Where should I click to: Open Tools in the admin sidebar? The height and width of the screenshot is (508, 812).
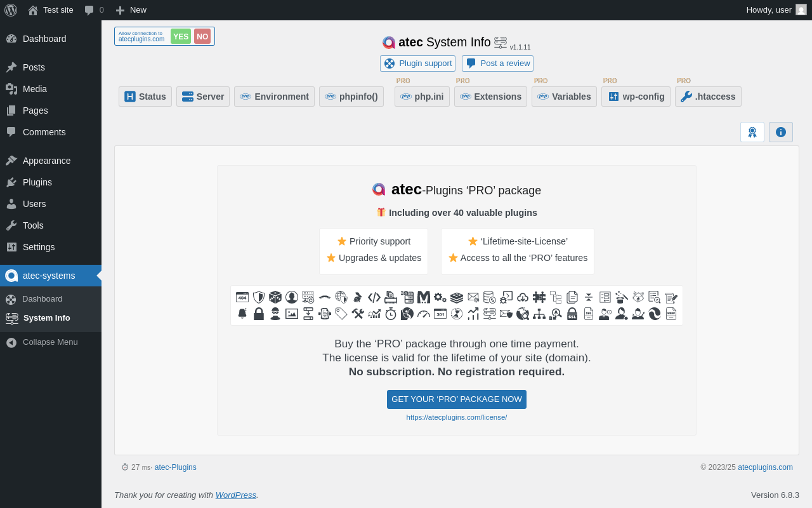51,225
